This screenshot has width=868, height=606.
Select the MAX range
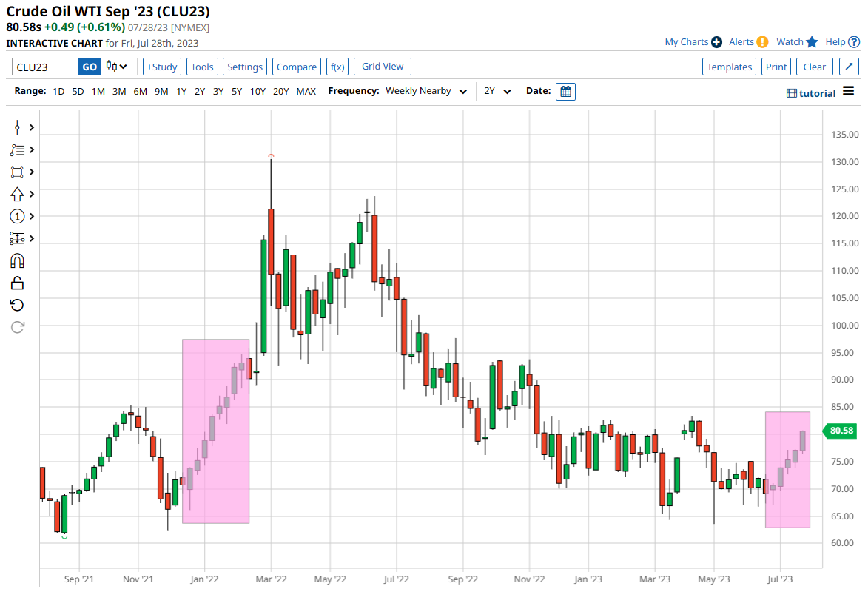306,91
